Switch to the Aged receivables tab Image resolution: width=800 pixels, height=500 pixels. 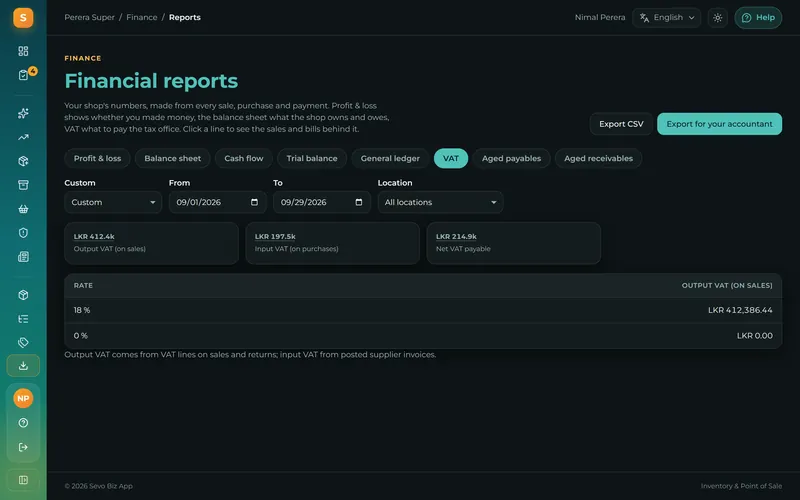[598, 158]
